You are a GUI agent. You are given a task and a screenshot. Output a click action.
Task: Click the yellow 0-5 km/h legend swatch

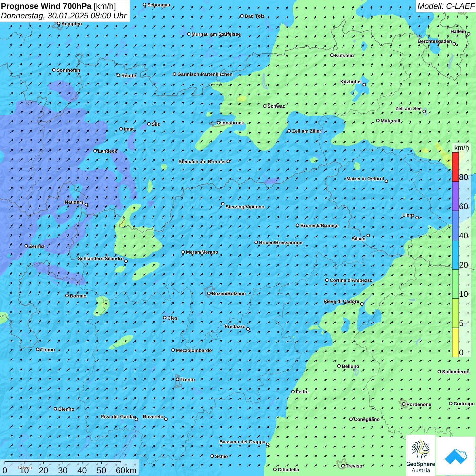pos(455,342)
